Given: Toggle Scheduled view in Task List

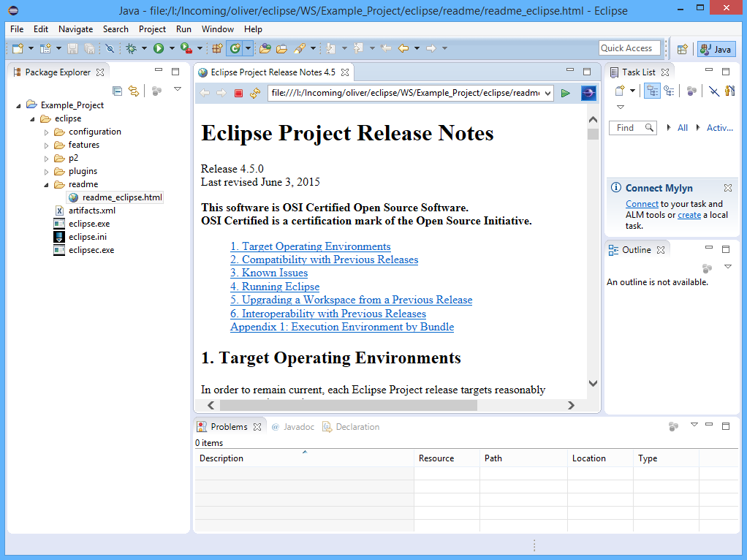Looking at the screenshot, I should (669, 91).
